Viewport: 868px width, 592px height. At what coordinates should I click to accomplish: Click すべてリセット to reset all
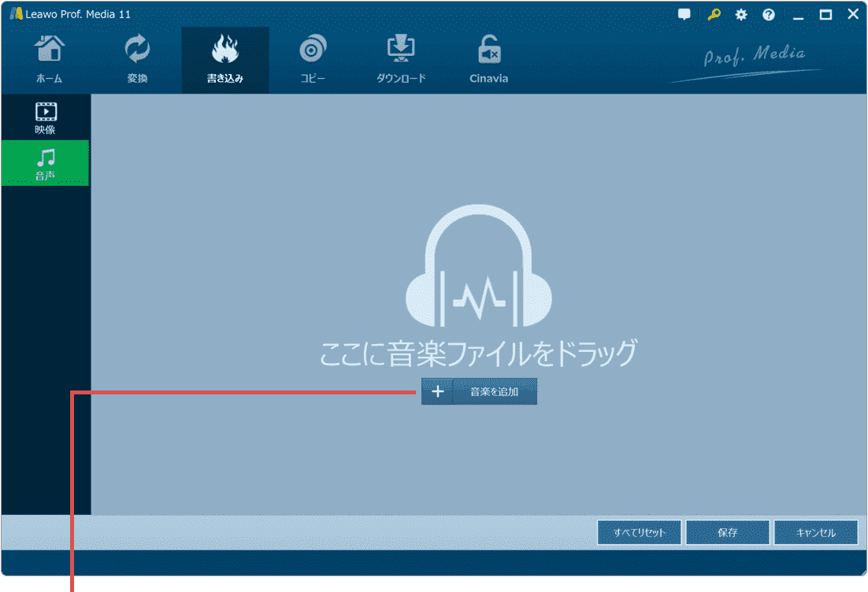pos(639,532)
